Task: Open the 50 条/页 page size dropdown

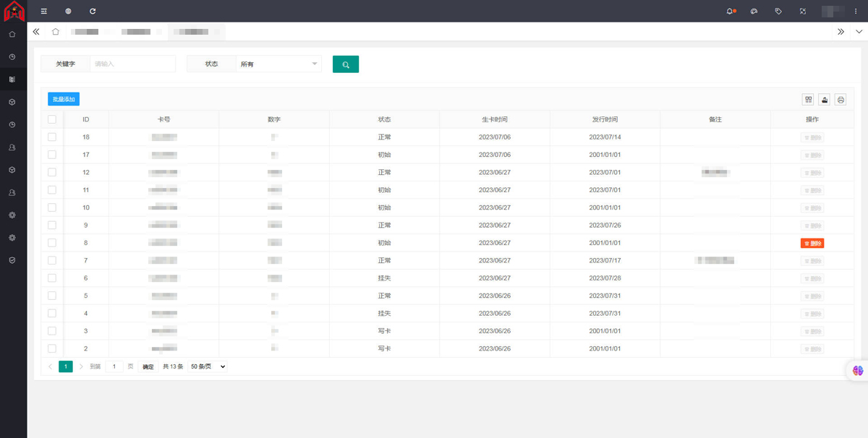Action: coord(208,366)
